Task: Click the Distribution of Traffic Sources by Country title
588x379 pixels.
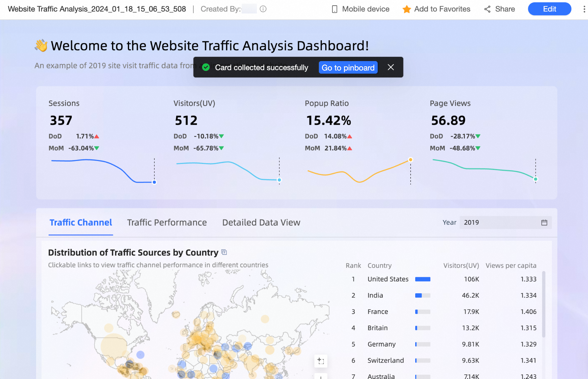Action: (133, 253)
